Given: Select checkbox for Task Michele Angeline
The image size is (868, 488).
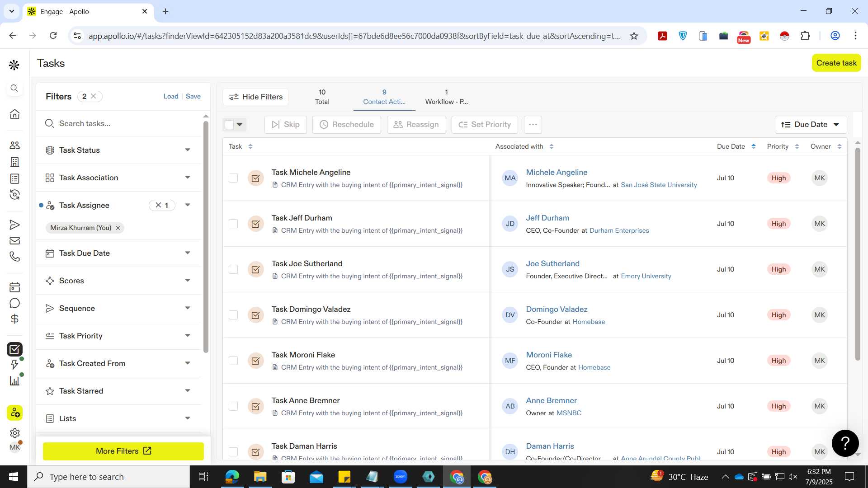Looking at the screenshot, I should pos(233,178).
